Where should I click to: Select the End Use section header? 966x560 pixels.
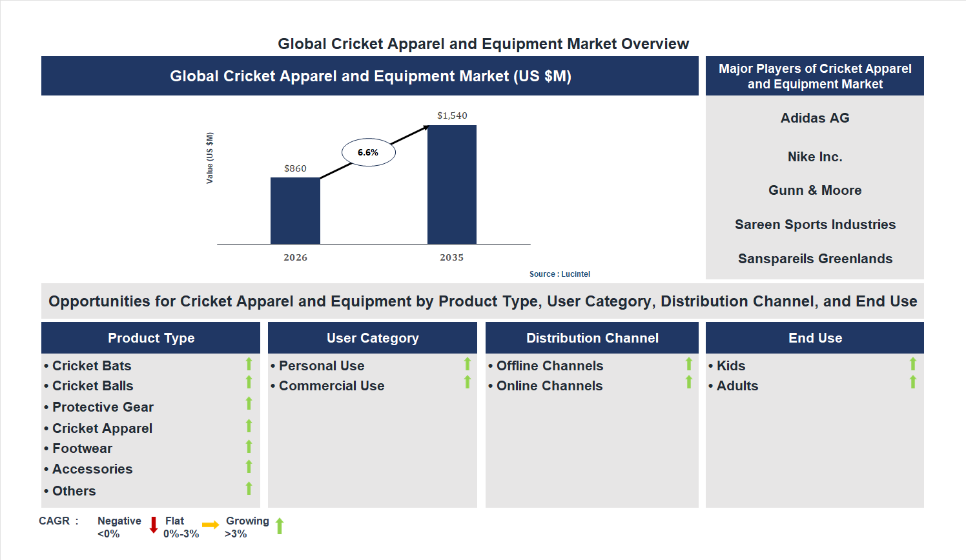click(x=814, y=337)
